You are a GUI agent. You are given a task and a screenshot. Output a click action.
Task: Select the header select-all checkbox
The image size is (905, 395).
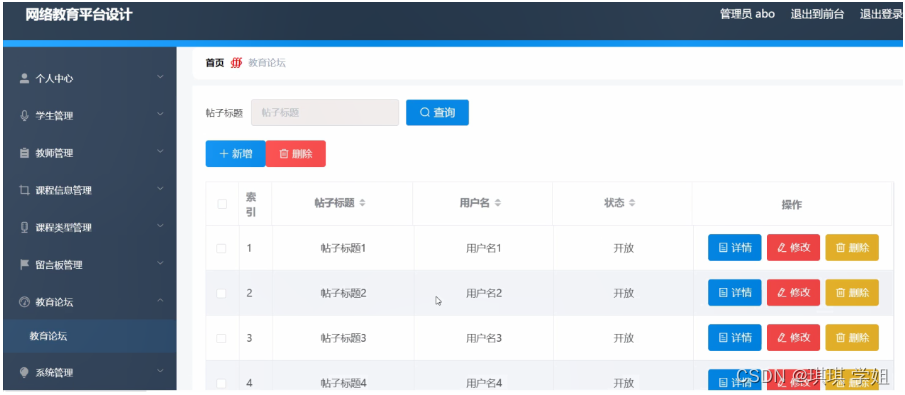(222, 204)
